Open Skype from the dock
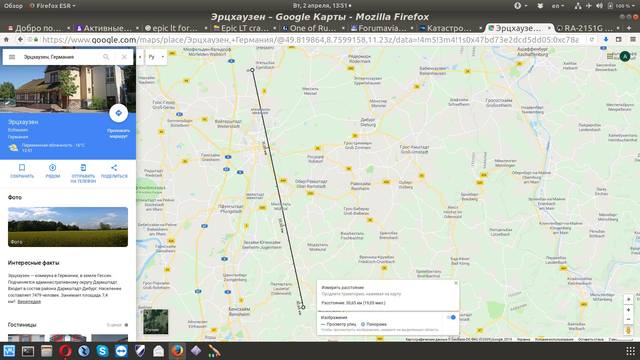The width and height of the screenshot is (640, 360). tap(102, 351)
